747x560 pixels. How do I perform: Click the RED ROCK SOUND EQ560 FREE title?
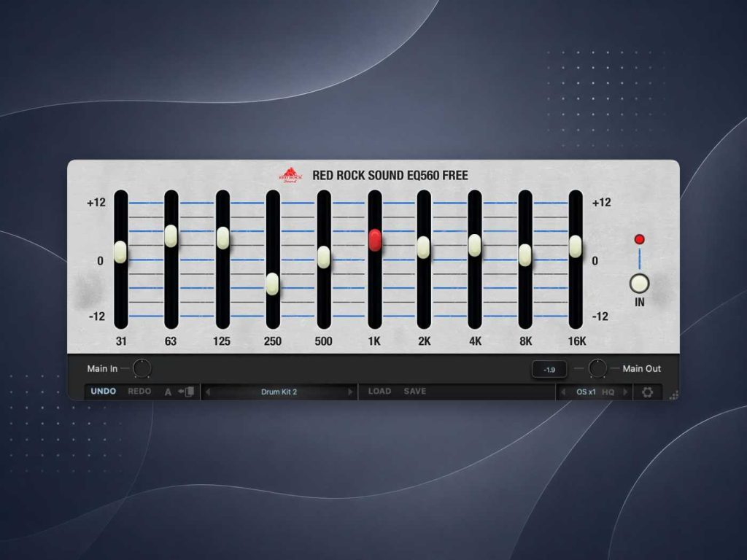click(390, 175)
